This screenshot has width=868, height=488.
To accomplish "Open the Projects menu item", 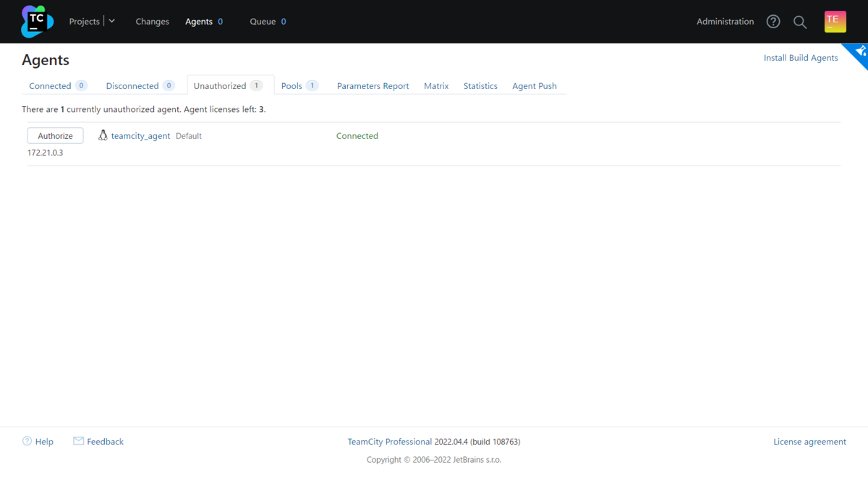I will tap(84, 22).
